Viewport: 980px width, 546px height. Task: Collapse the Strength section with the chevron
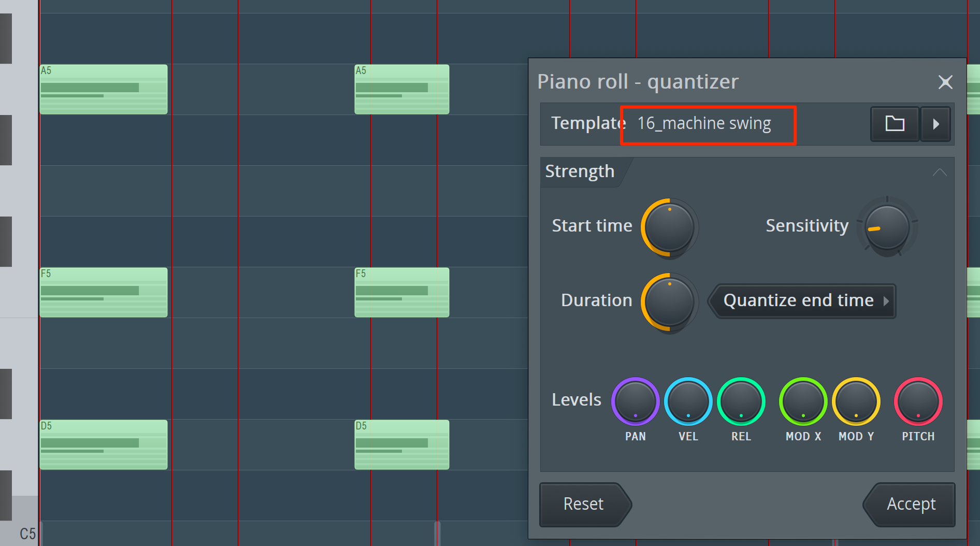coord(940,173)
